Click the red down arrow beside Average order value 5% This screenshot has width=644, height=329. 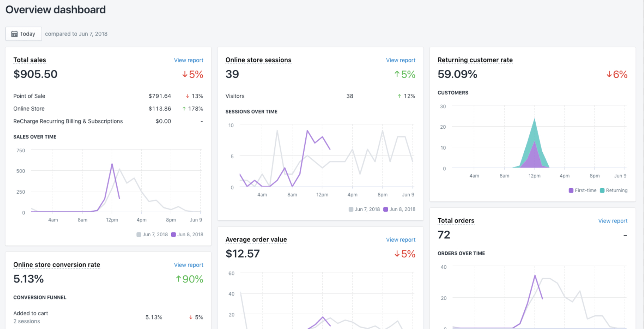pyautogui.click(x=397, y=254)
